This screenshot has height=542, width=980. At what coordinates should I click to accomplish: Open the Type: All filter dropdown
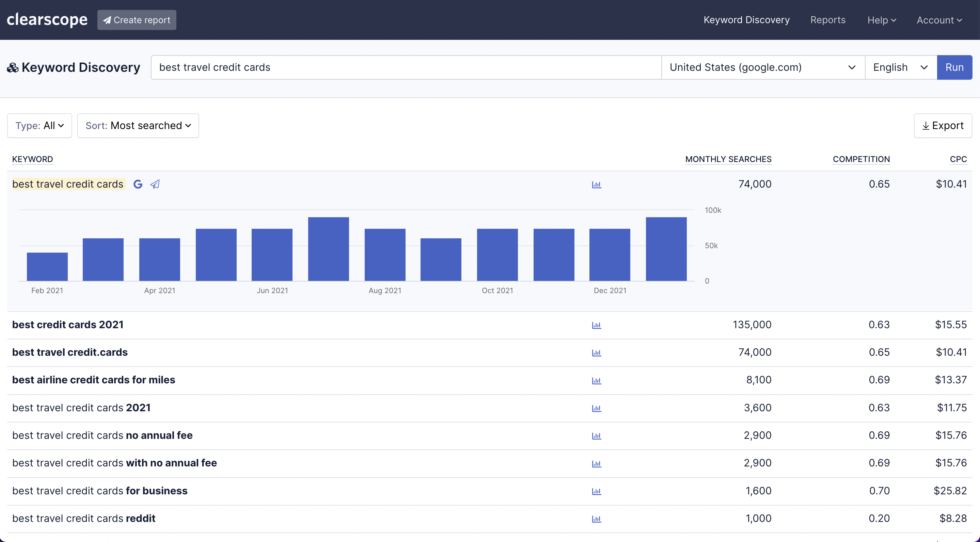click(39, 126)
